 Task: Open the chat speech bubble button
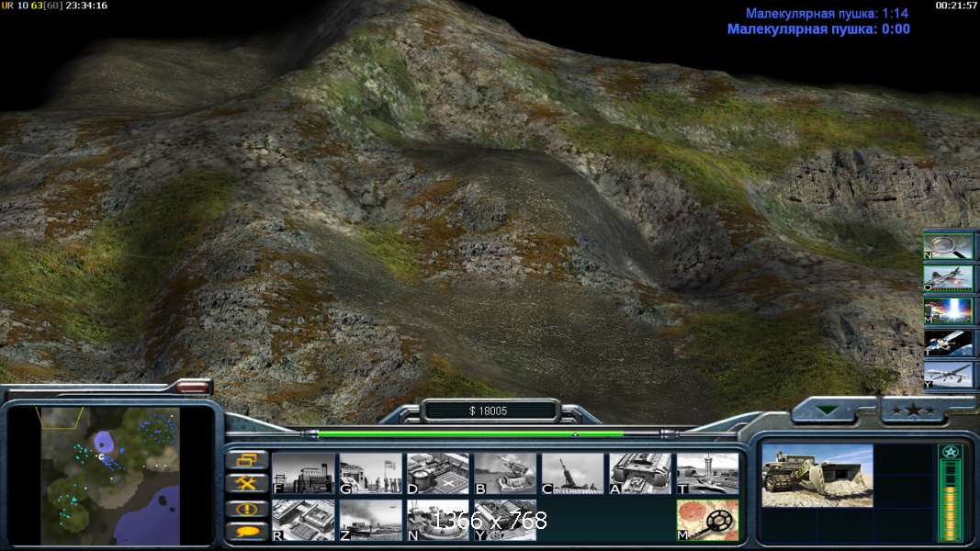(246, 532)
